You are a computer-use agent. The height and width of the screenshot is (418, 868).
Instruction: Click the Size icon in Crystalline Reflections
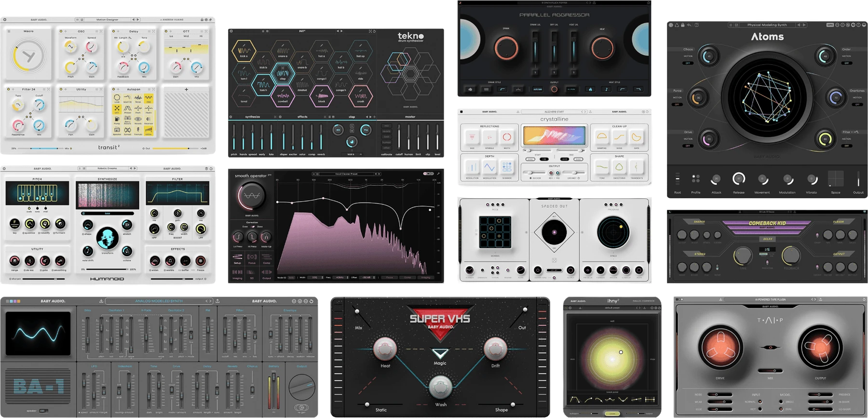(x=472, y=137)
